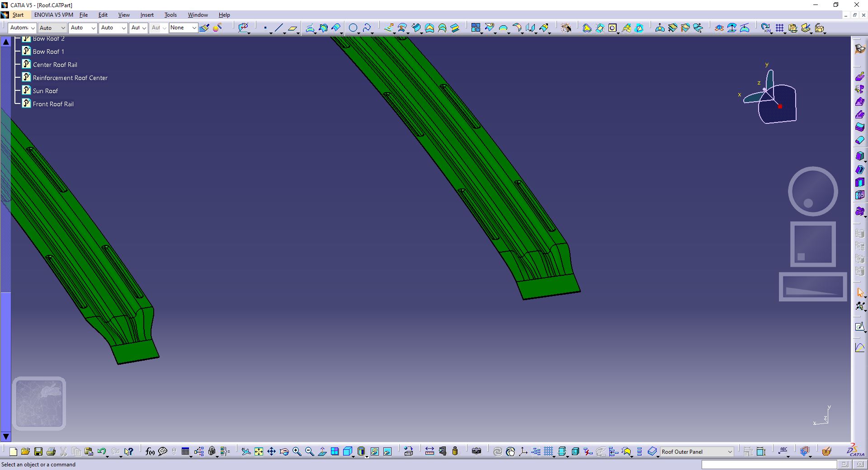
Task: Click the Fit All In icon
Action: 259,451
